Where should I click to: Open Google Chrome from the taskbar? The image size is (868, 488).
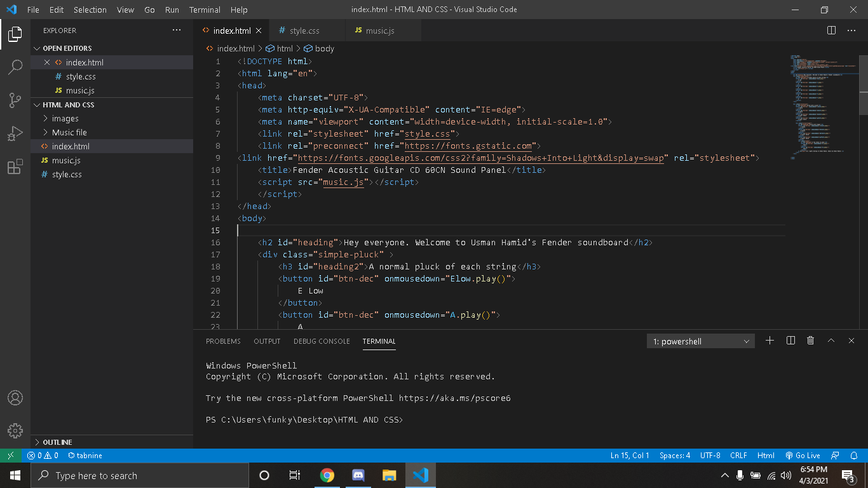pyautogui.click(x=327, y=475)
